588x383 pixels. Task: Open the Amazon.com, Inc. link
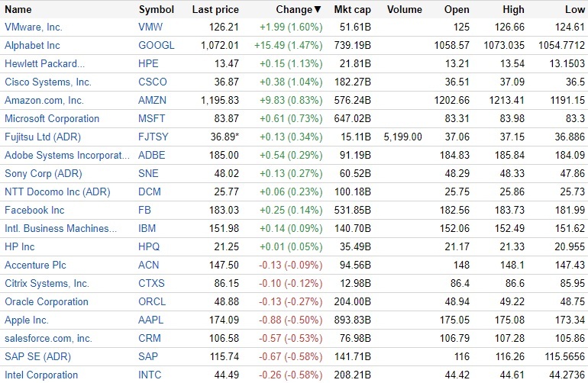[x=44, y=100]
